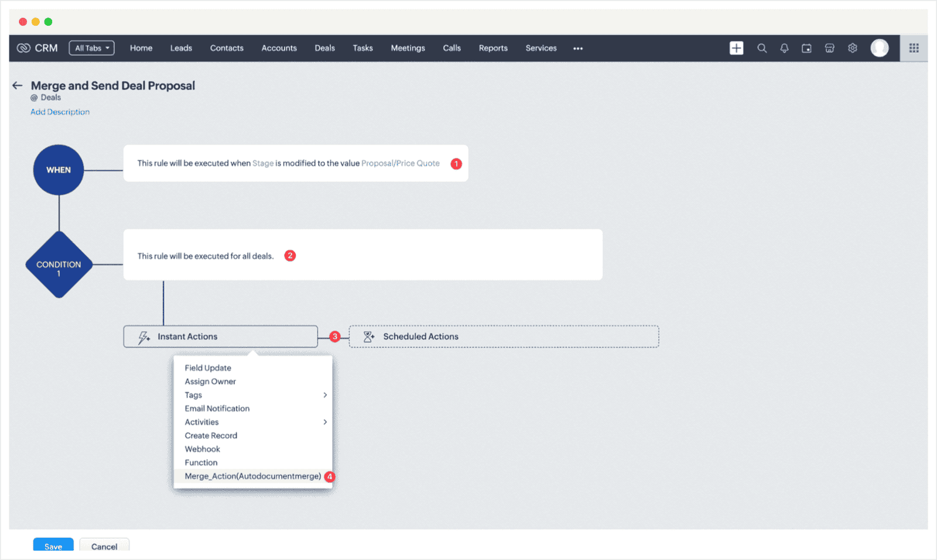
Task: Go to the Tasks tab
Action: (x=363, y=48)
